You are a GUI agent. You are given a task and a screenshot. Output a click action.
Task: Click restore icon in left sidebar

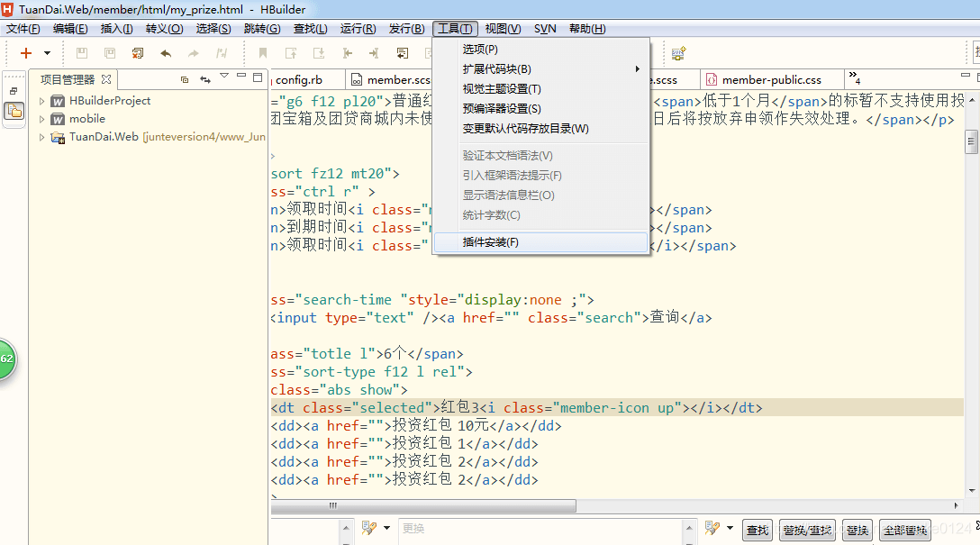click(14, 91)
